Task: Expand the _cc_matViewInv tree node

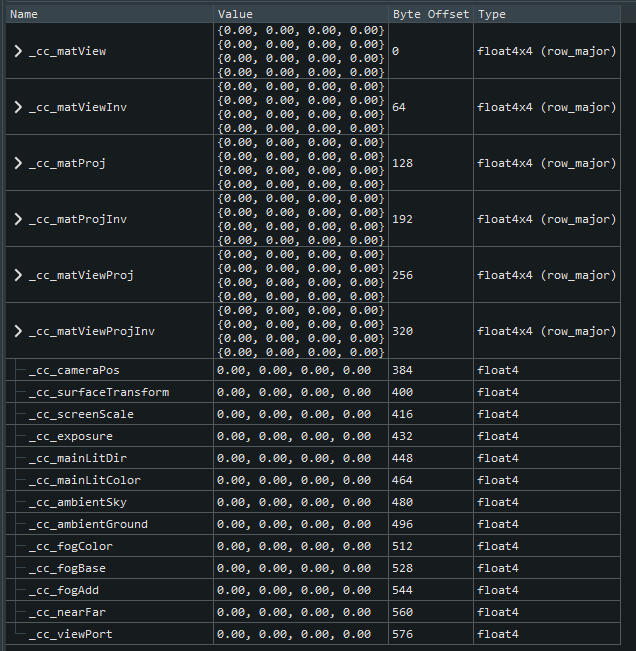Action: click(x=18, y=107)
